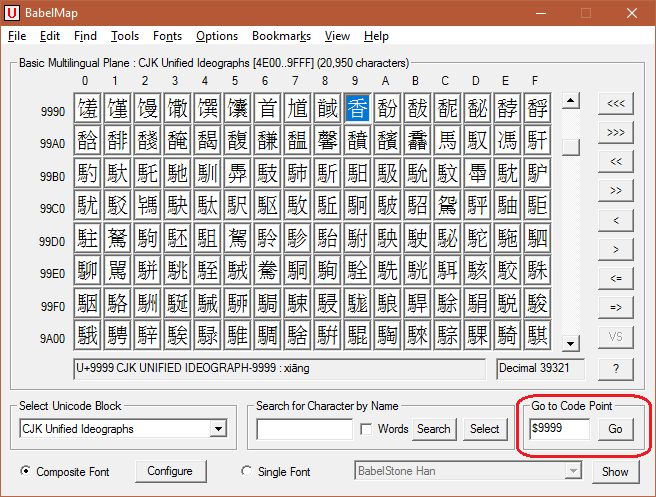Click the Show button
Screen dimensions: 656x497
pyautogui.click(x=615, y=472)
